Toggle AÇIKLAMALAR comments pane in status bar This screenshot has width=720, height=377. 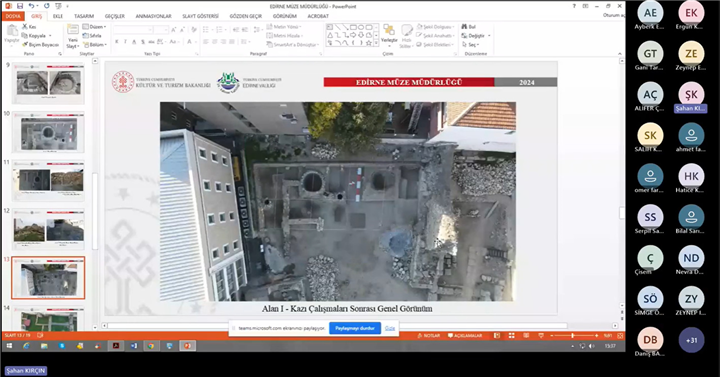pyautogui.click(x=465, y=336)
